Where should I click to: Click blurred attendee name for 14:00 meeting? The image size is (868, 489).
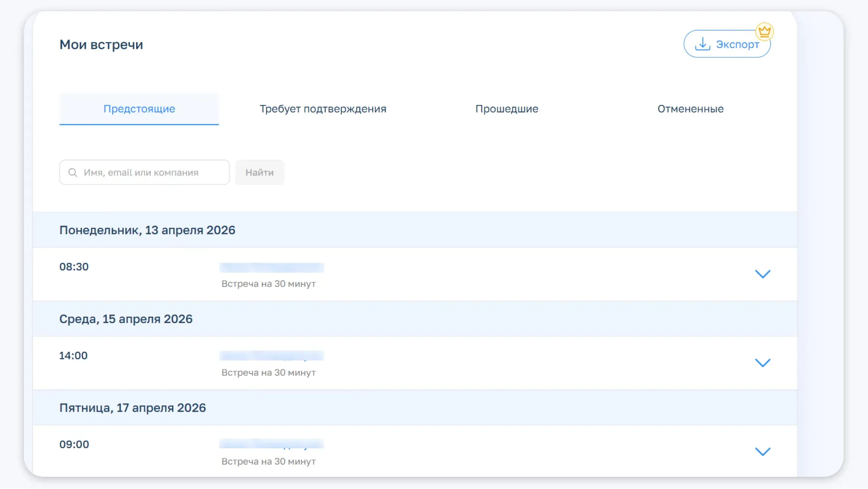(272, 356)
